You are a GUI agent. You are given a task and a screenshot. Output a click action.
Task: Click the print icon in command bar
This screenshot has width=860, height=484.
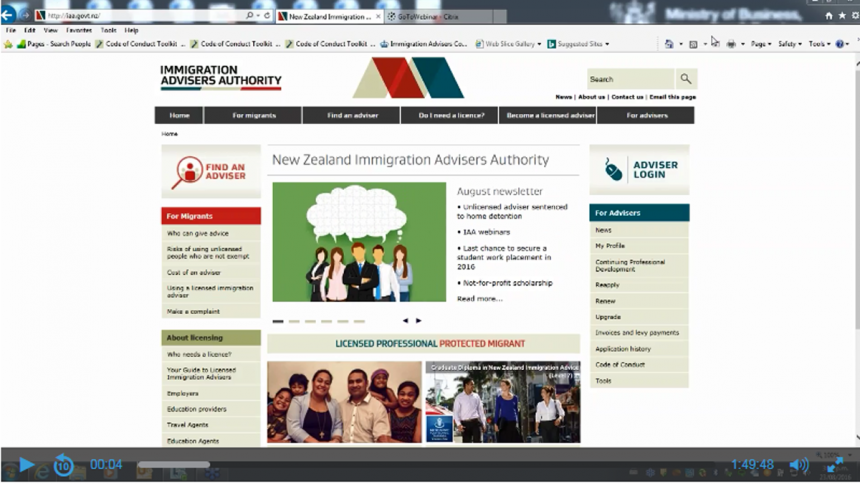coord(731,44)
